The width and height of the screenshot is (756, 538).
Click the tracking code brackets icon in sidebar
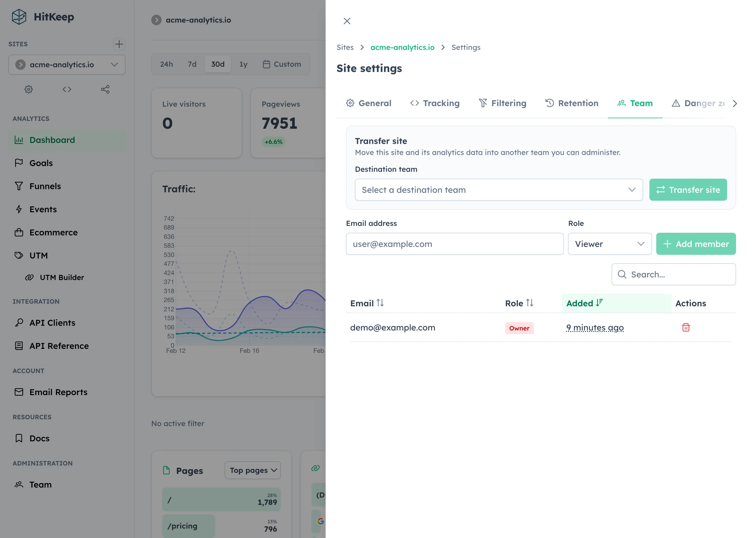[67, 89]
